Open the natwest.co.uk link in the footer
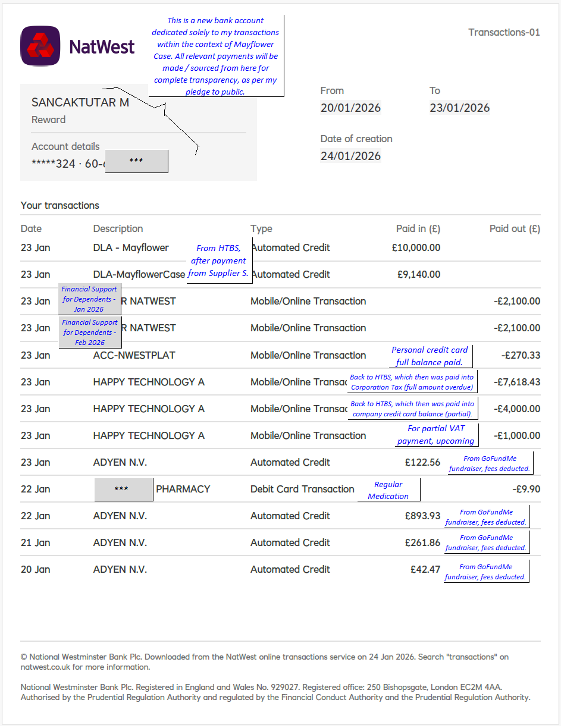The width and height of the screenshot is (561, 728). pos(45,667)
